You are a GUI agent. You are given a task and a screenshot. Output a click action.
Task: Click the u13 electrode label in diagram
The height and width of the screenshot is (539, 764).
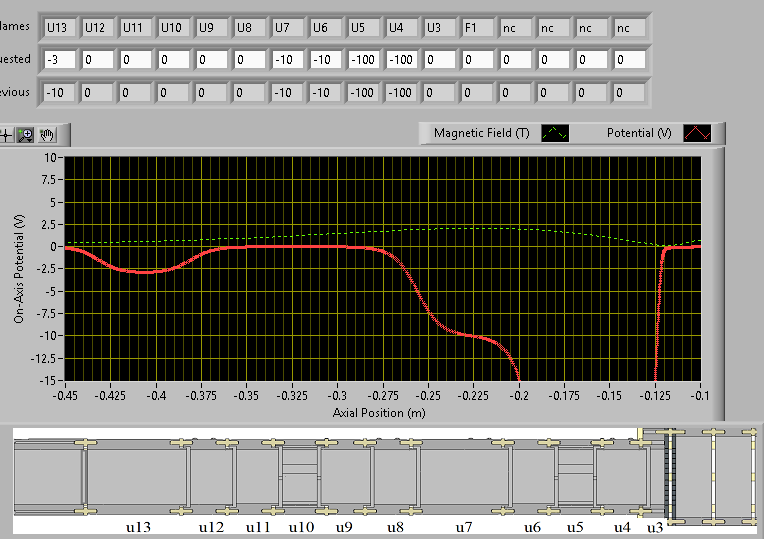(138, 527)
